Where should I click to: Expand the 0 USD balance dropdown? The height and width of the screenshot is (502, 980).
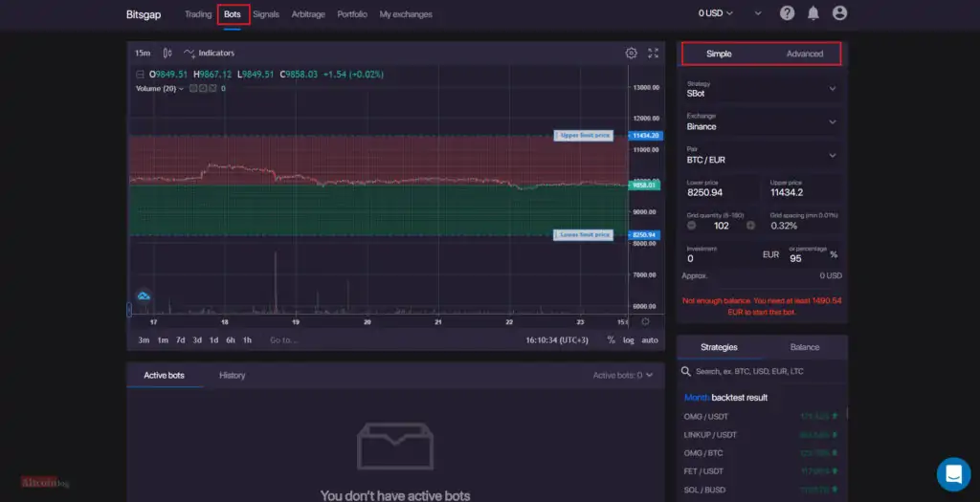point(716,13)
